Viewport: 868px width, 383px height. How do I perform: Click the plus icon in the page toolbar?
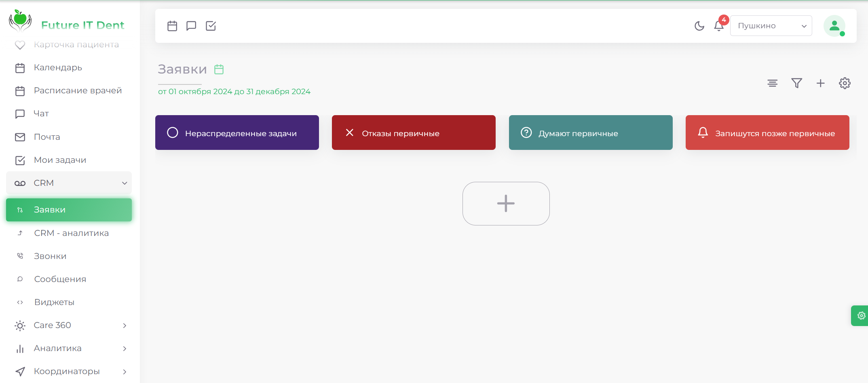[821, 83]
